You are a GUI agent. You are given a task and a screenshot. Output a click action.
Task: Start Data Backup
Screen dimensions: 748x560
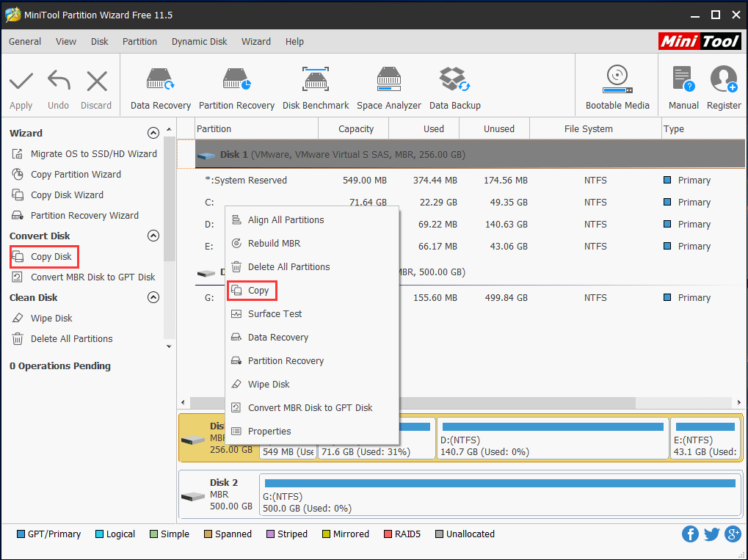point(454,84)
